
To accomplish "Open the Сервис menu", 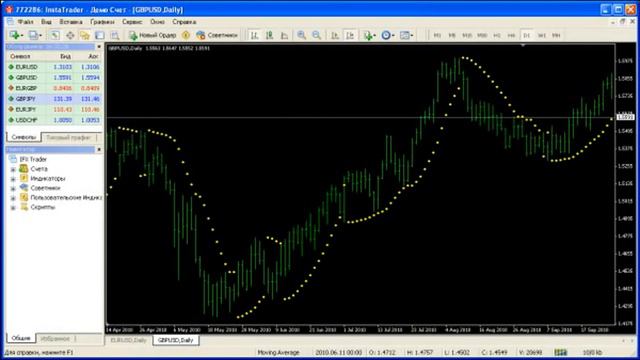I will (132, 22).
